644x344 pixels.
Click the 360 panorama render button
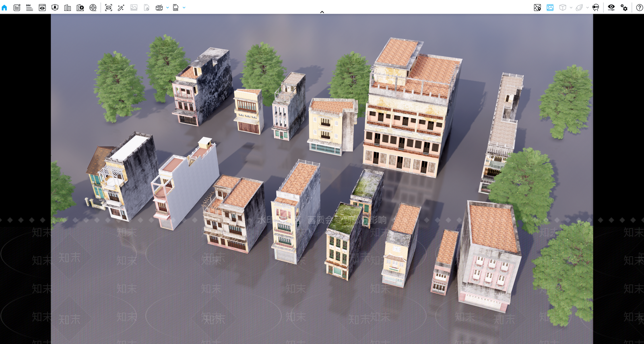tap(159, 8)
